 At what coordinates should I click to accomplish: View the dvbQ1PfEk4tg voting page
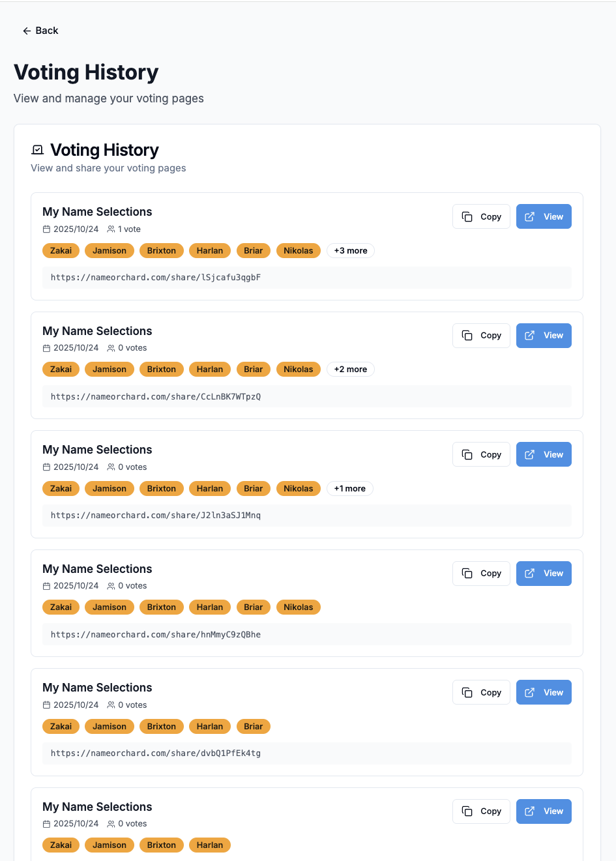[544, 692]
